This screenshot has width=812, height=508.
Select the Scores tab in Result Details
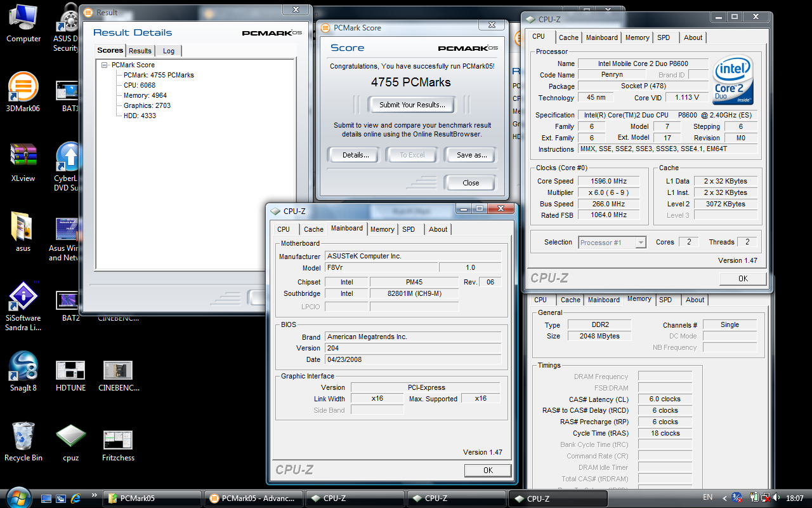(x=110, y=50)
